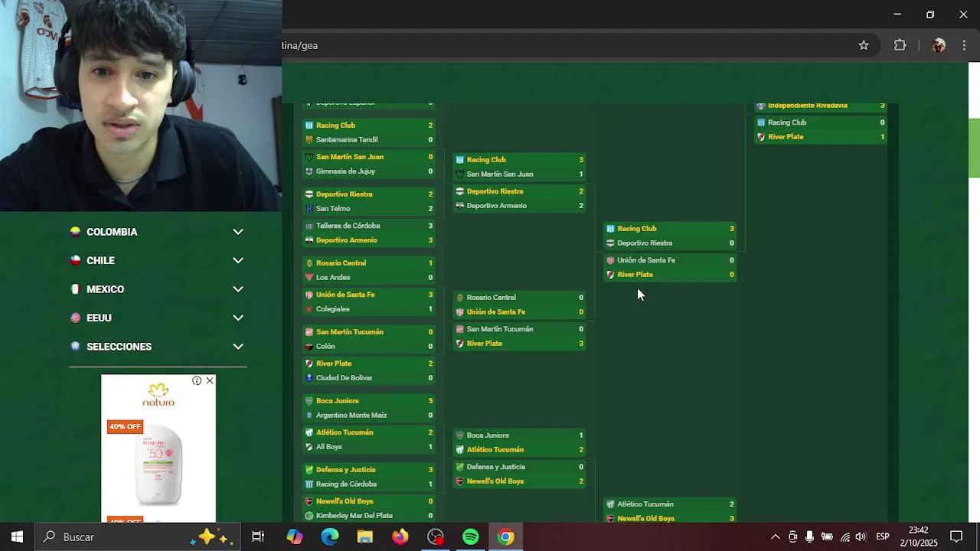Close the Natura advertisement
The width and height of the screenshot is (980, 551).
point(209,380)
